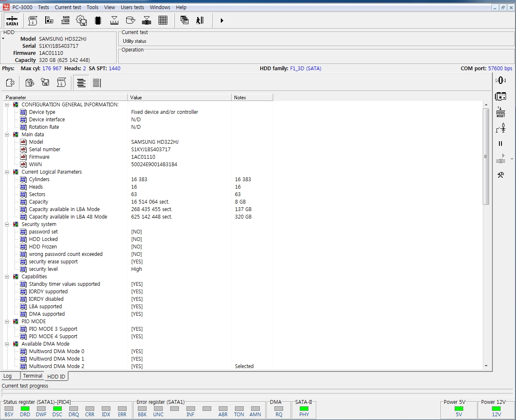The image size is (516, 420).
Task: Open the HDD info scroll icon in the main toolbar
Action: 33,20
